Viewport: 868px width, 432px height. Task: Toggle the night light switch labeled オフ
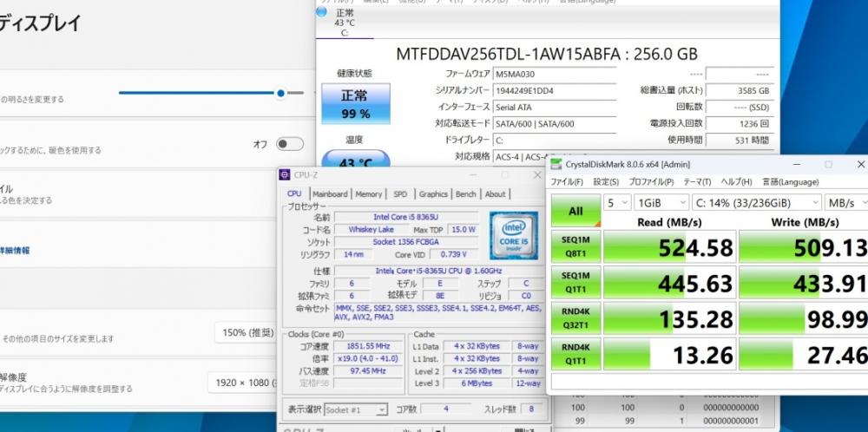point(290,144)
